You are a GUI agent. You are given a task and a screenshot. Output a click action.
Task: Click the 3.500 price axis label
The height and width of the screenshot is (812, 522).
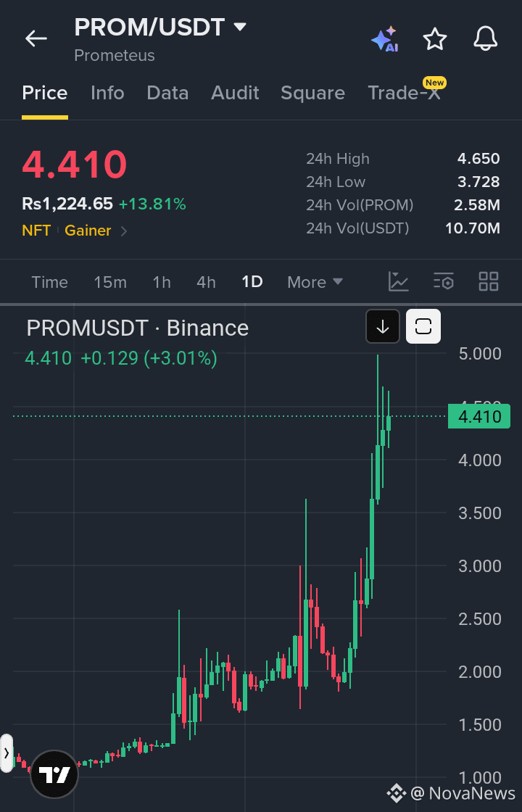coord(480,513)
